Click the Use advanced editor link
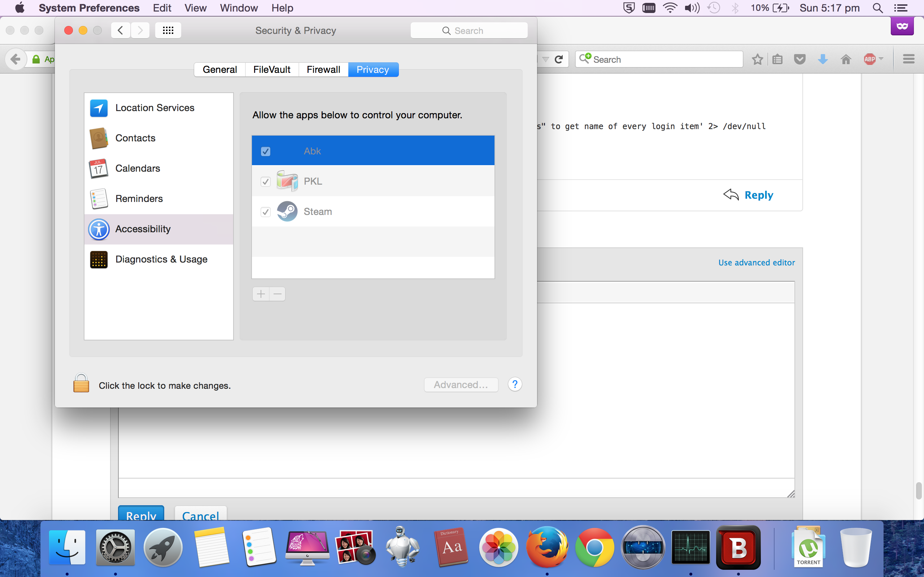 coord(757,263)
